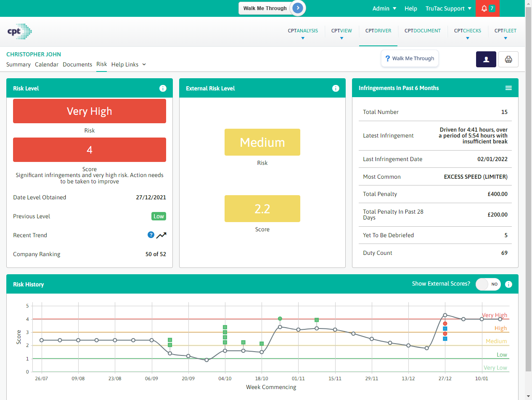
Task: Open the CPTDOCUMENT menu
Action: [422, 30]
